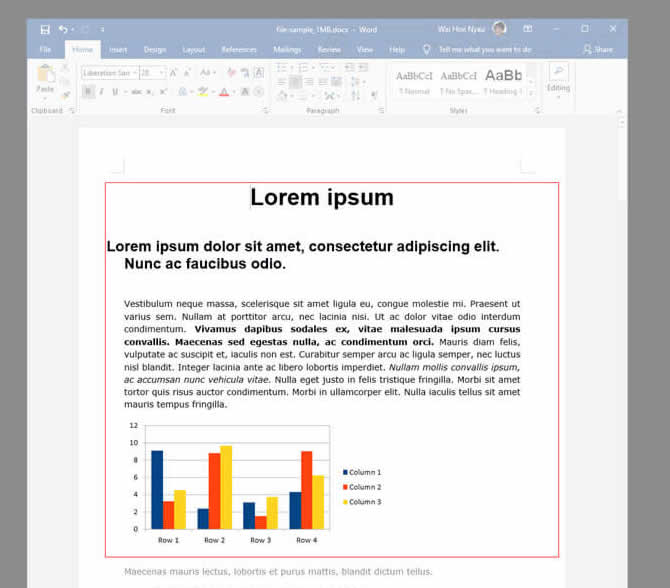Select the Format Painter brush icon
Screen dimensions: 670x588
tap(65, 95)
